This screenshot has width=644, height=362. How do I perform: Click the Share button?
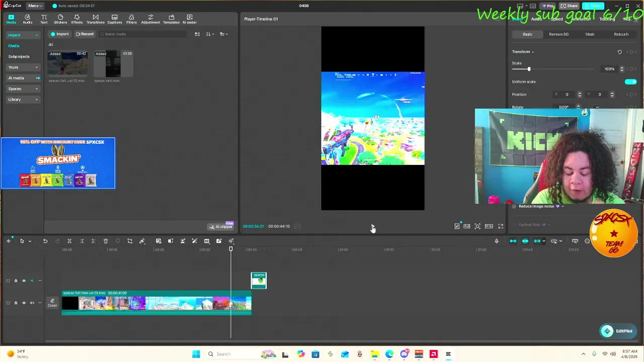[570, 6]
